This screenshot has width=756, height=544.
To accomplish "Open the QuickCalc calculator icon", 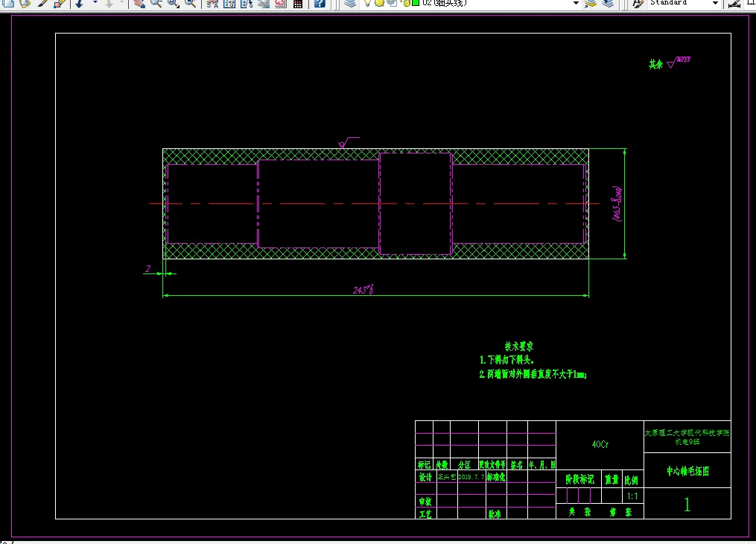I will [x=298, y=4].
